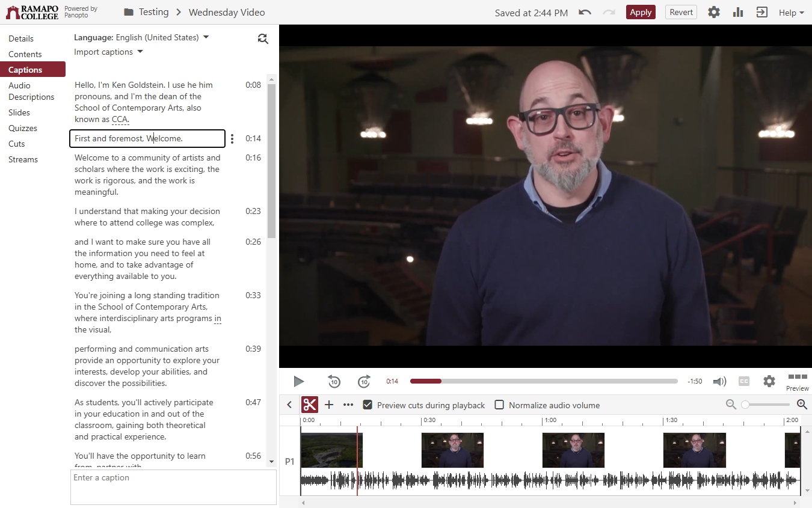Click the timeline thumbnail at 1:00
812x508 pixels.
point(573,450)
